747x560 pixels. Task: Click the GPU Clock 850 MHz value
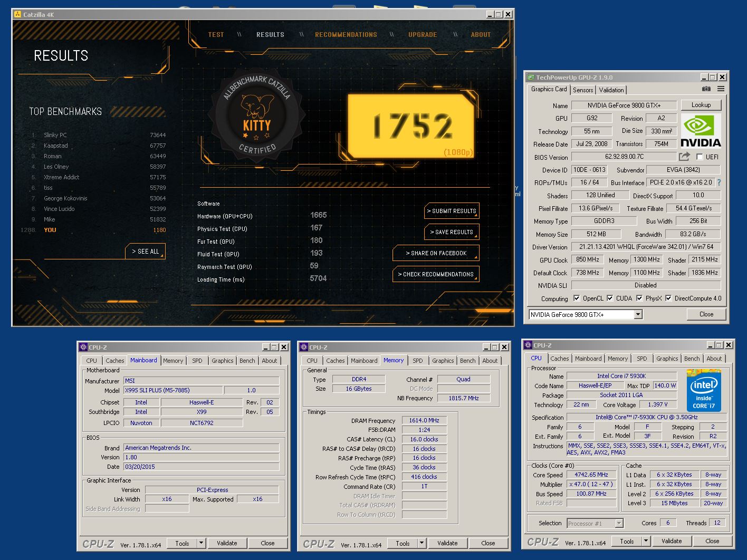pyautogui.click(x=587, y=259)
